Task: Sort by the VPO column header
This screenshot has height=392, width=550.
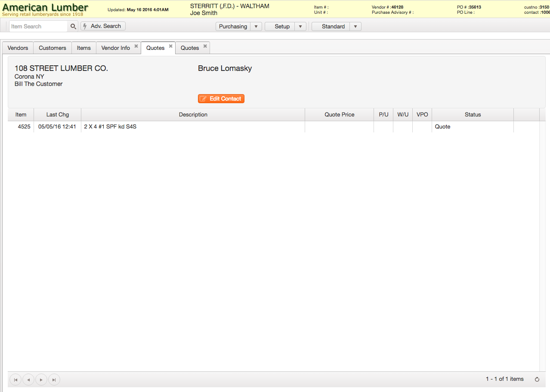Action: pos(422,115)
